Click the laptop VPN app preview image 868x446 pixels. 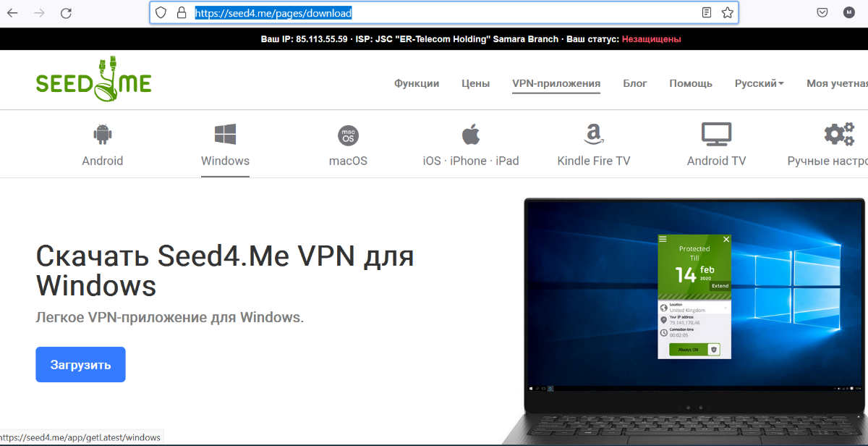693,319
